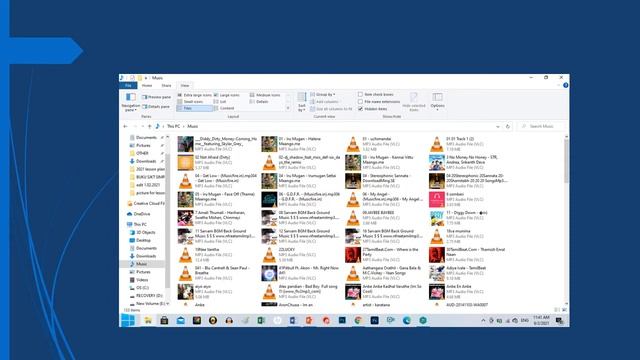This screenshot has width=640, height=360.
Task: Select the View ribbon tab
Action: coord(185,86)
